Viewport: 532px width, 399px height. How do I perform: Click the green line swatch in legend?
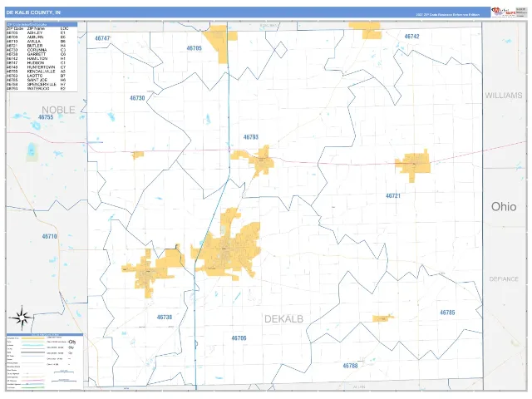(x=32, y=387)
